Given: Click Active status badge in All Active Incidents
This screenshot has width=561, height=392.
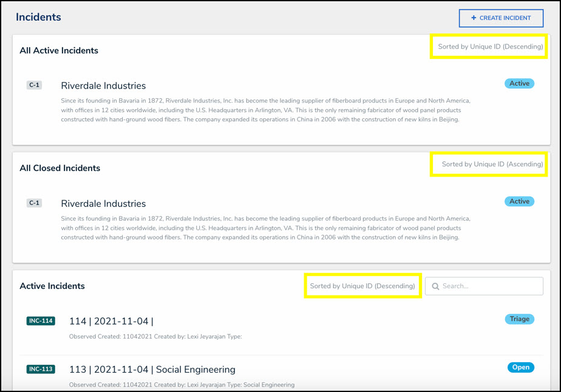Looking at the screenshot, I should coord(519,84).
